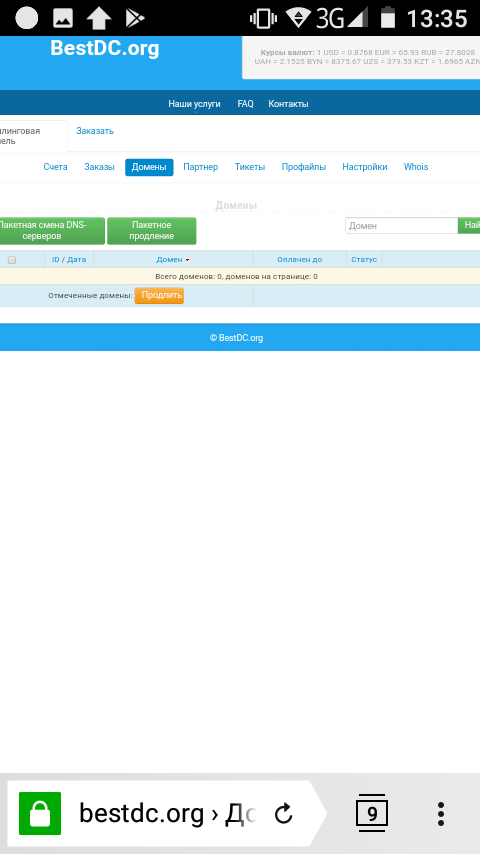
Task: Tap the Play Store notification icon
Action: click(135, 18)
